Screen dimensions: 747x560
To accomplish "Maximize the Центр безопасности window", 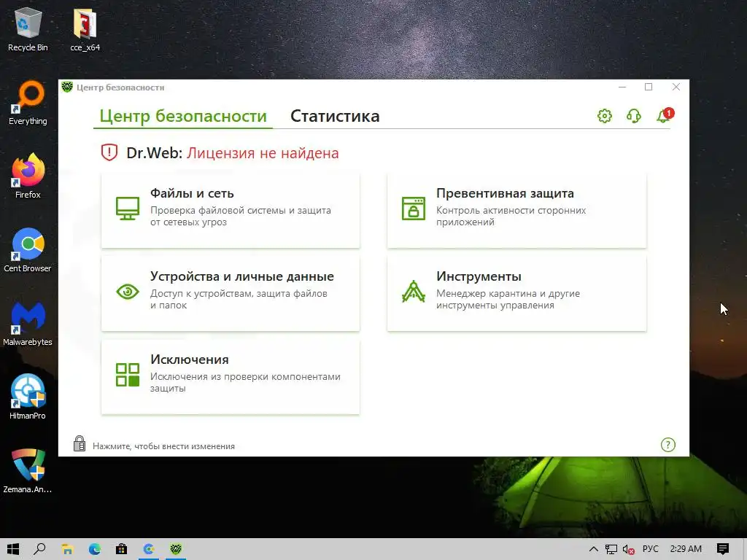I will tap(649, 87).
